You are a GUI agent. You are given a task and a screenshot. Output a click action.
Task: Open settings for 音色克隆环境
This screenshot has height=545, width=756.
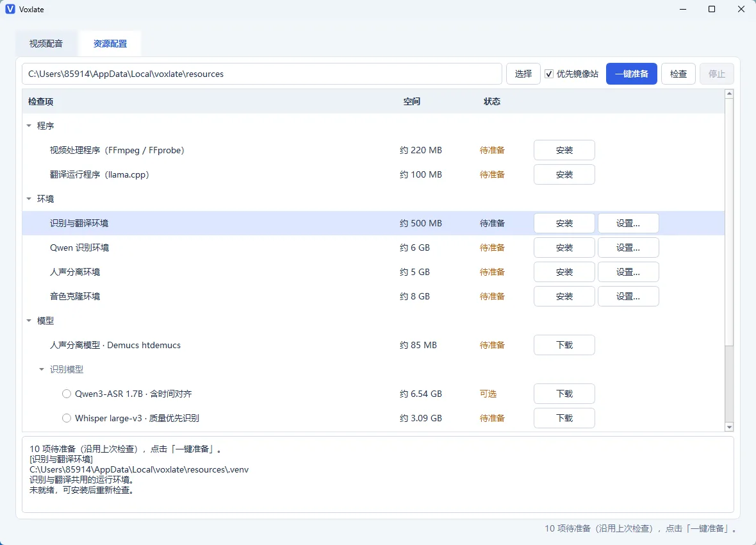pos(629,296)
